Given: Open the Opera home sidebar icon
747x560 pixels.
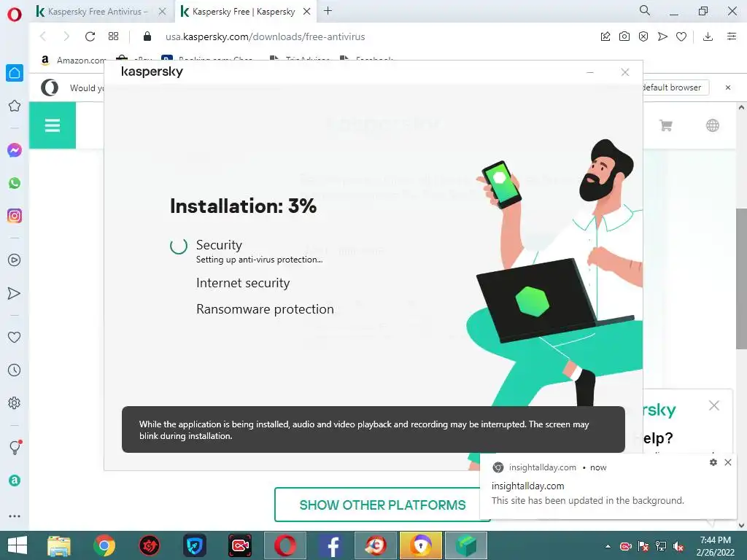Looking at the screenshot, I should coord(15,73).
